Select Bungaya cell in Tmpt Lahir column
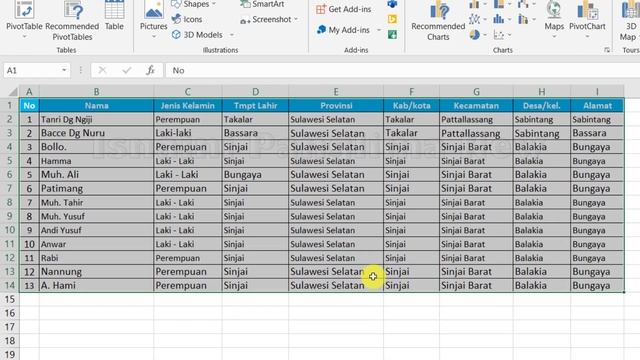 pyautogui.click(x=256, y=175)
